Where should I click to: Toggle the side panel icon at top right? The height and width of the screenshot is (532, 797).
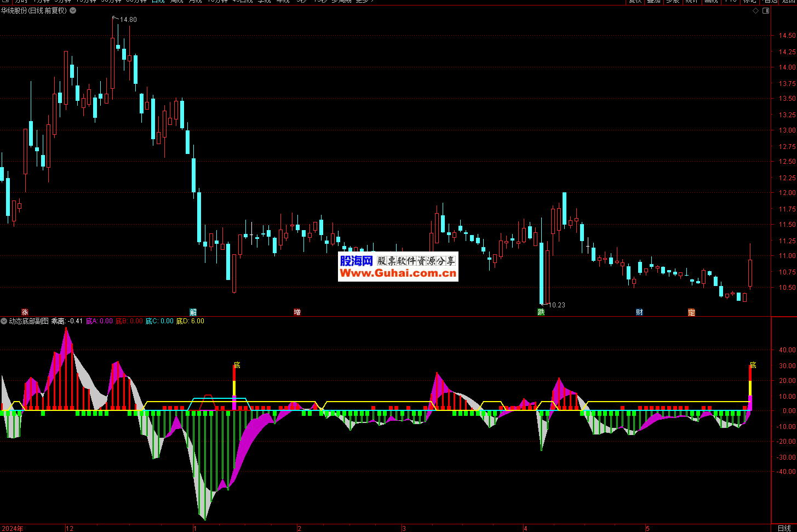[766, 10]
